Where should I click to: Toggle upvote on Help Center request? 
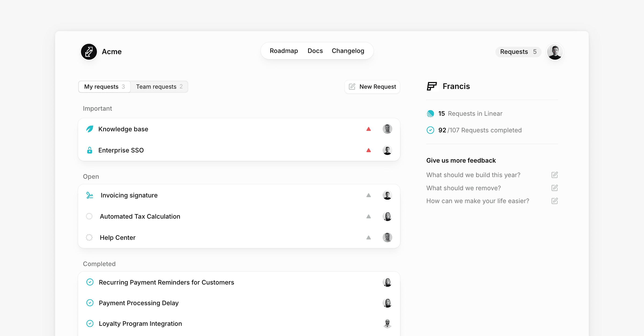pos(368,238)
